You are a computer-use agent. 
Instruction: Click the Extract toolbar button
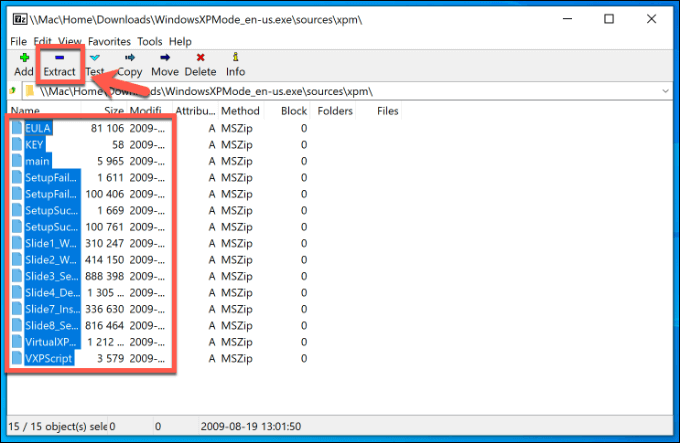click(59, 65)
